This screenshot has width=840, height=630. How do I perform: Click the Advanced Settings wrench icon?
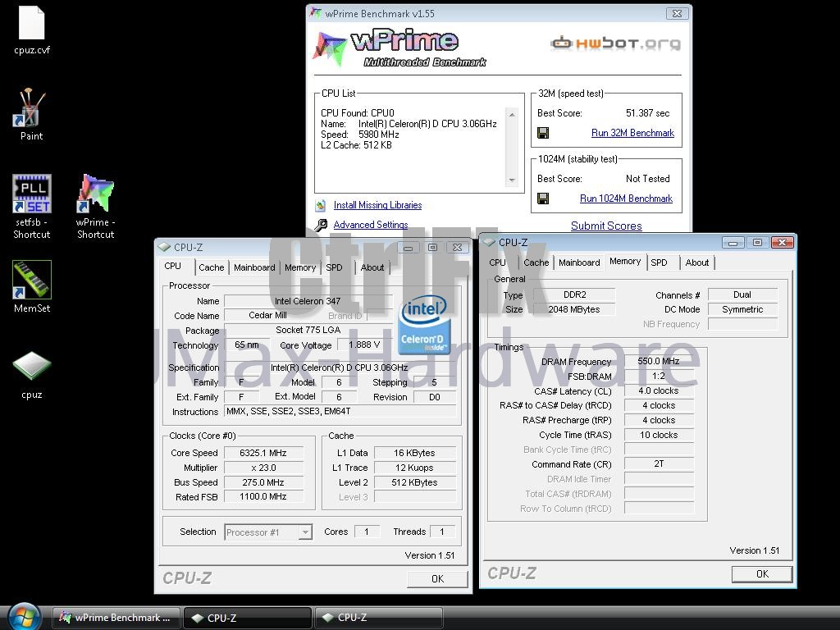(321, 225)
